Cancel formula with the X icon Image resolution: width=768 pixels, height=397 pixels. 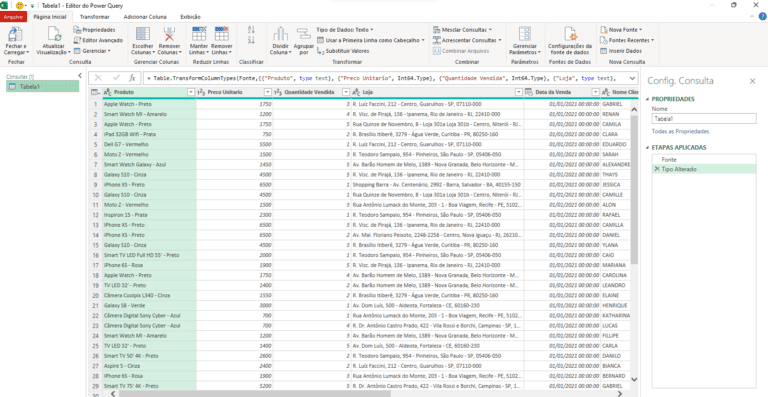(98, 78)
